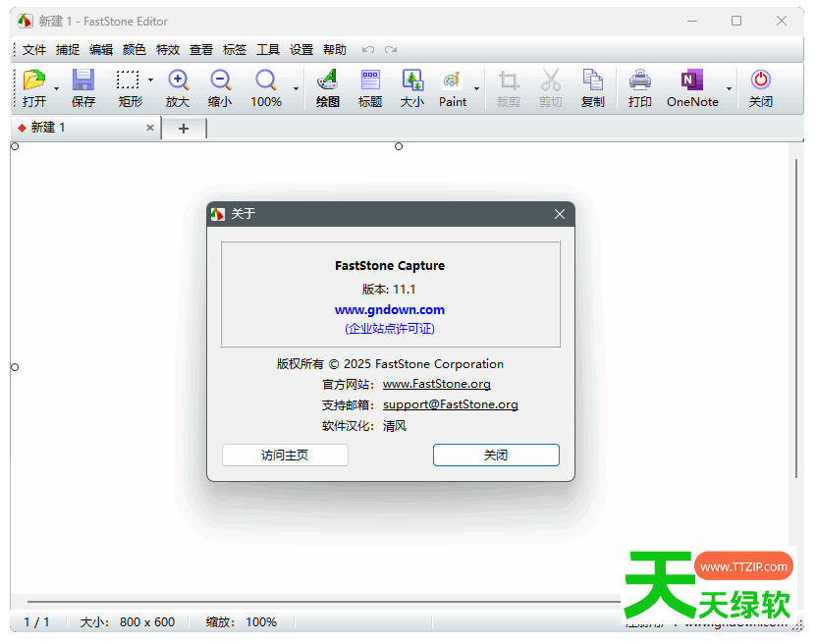This screenshot has height=644, width=817.
Task: Send to OneNote via toolbar icon
Action: (692, 80)
